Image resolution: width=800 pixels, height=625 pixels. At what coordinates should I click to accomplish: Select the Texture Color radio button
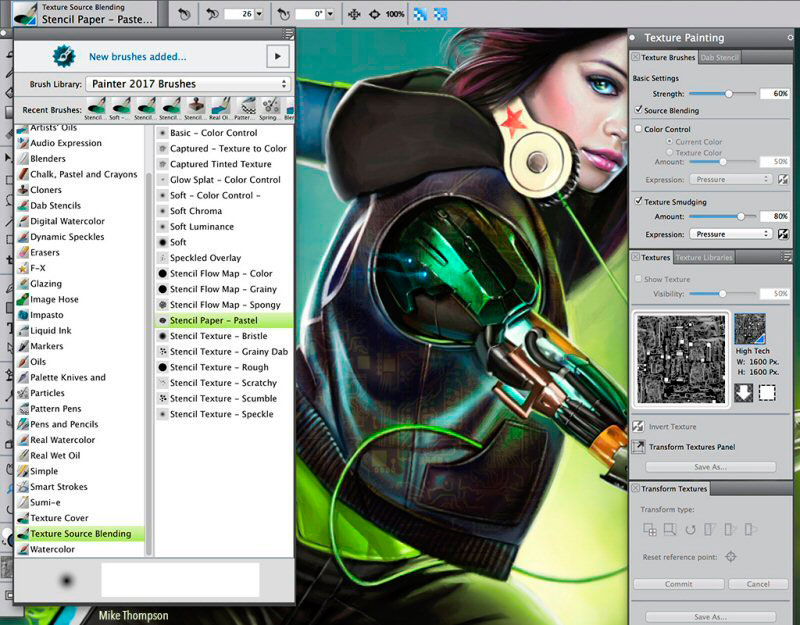670,152
